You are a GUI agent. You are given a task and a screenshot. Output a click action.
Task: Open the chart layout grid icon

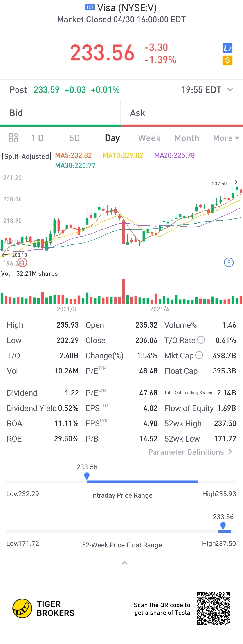(x=13, y=138)
